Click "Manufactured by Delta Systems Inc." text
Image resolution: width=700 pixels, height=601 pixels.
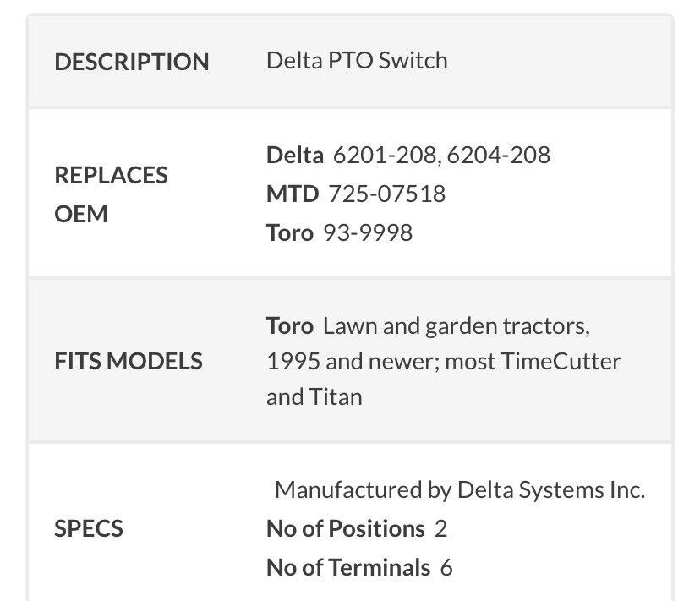point(460,489)
